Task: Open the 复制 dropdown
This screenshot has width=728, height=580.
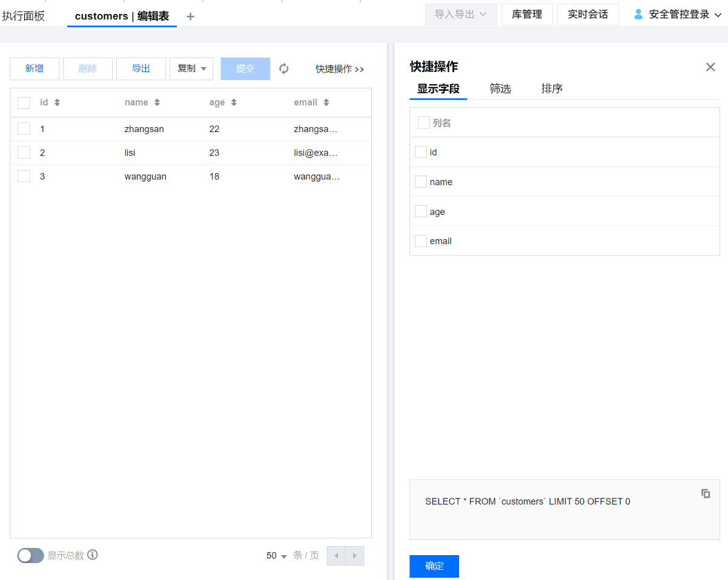Action: pyautogui.click(x=191, y=69)
